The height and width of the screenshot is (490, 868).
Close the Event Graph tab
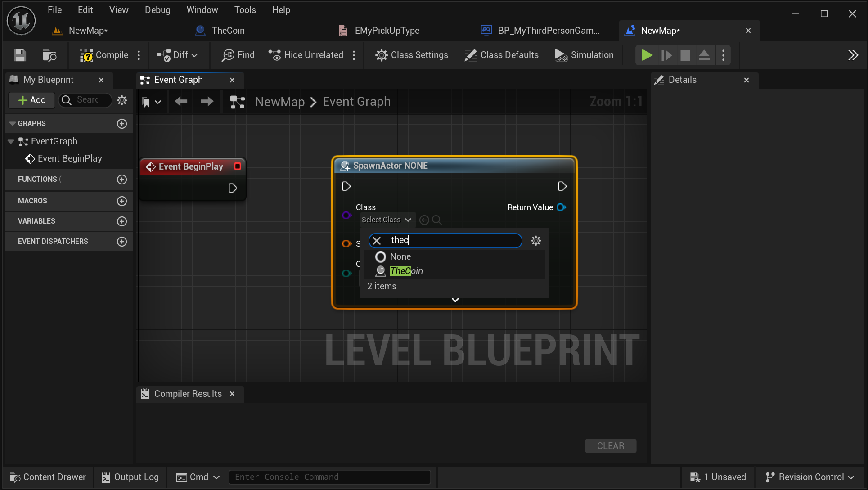[232, 80]
